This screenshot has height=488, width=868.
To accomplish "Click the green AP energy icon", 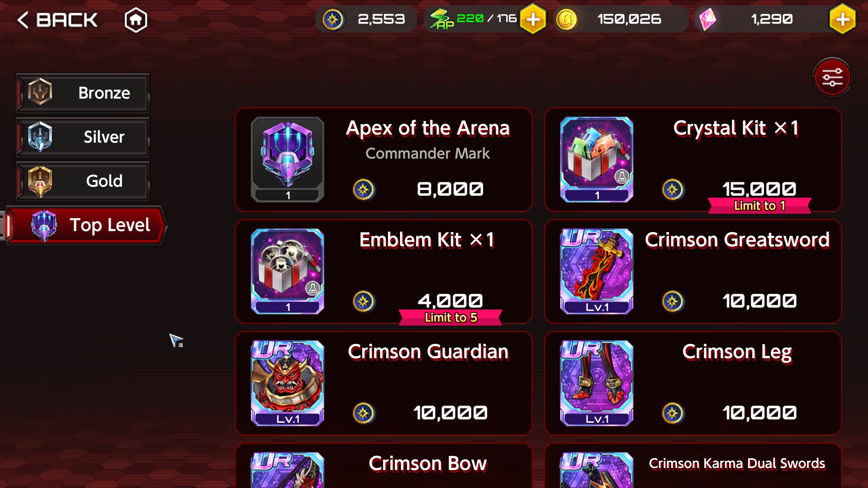I will [441, 19].
